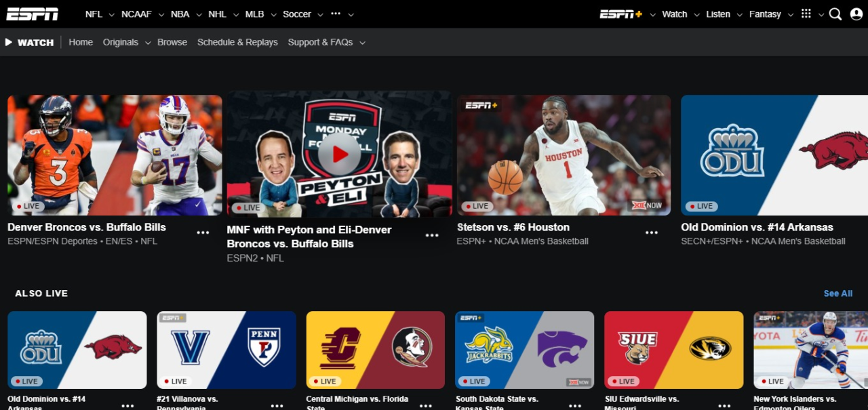Screen dimensions: 868x410
Task: Open more sports ellipsis menu
Action: click(336, 14)
